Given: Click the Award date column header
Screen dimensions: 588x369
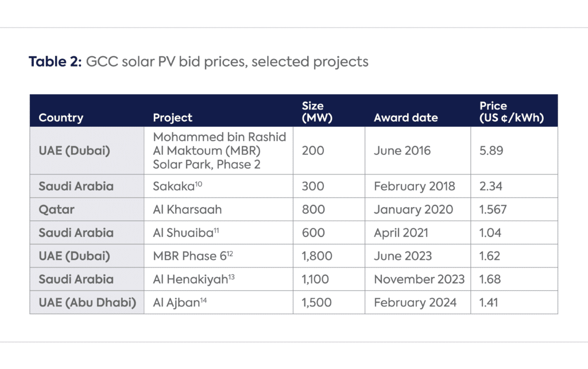Looking at the screenshot, I should 406,118.
